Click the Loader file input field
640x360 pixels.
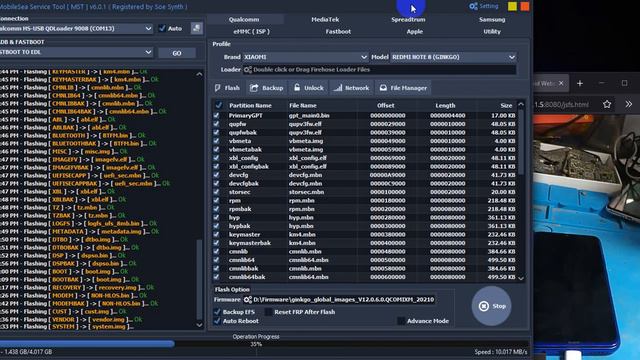379,70
